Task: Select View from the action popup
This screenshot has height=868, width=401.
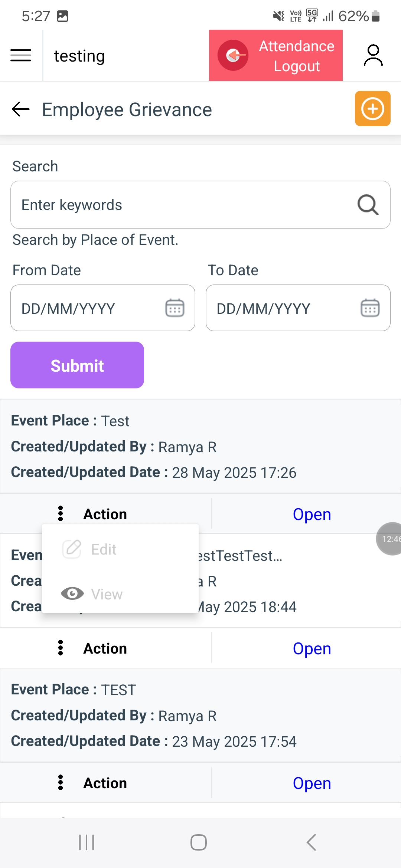Action: tap(106, 594)
